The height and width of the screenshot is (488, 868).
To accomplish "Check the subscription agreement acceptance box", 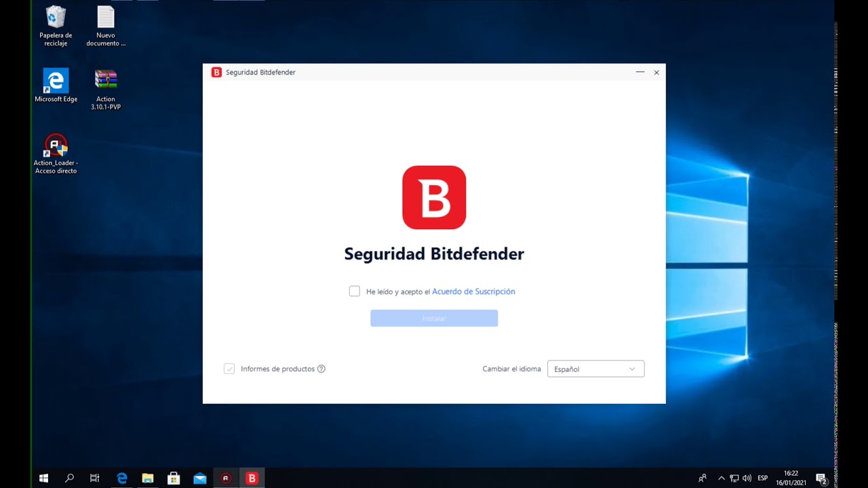I will [355, 291].
